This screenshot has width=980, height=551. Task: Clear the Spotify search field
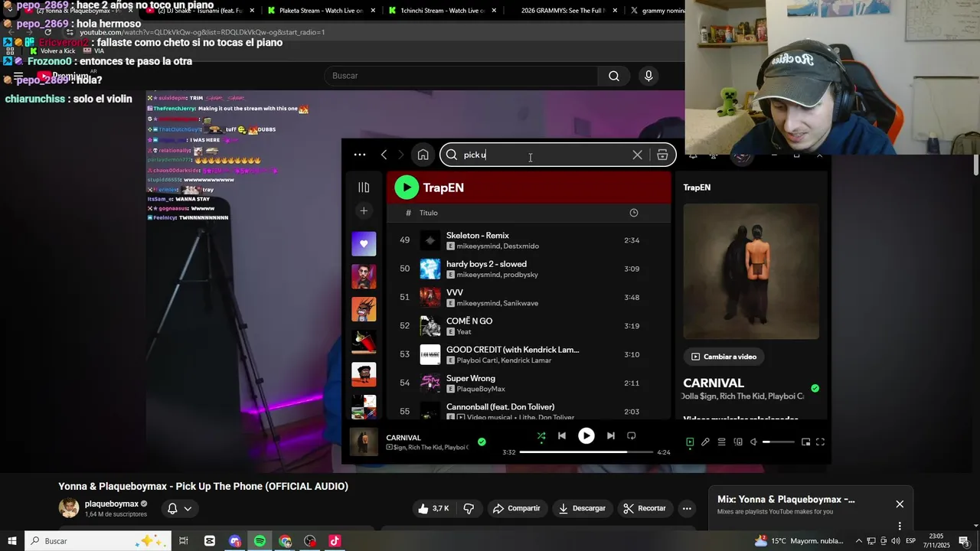637,155
